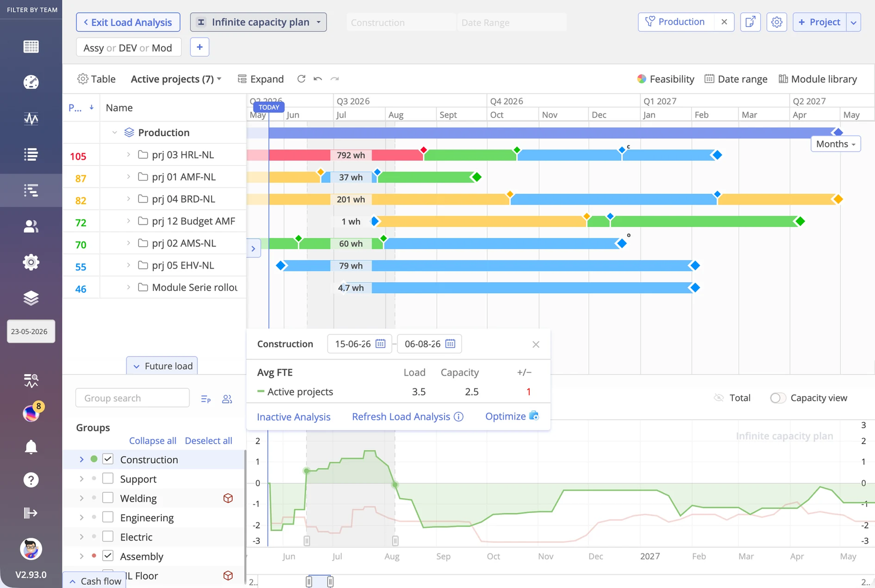Screen dimensions: 875x588
Task: Click the Inactive Analysis link
Action: point(294,417)
